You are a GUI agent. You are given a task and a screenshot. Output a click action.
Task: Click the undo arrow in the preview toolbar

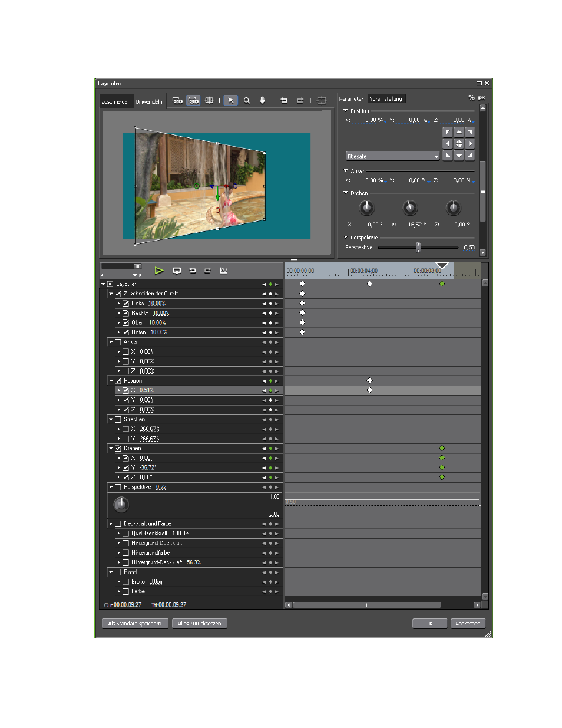(x=284, y=101)
